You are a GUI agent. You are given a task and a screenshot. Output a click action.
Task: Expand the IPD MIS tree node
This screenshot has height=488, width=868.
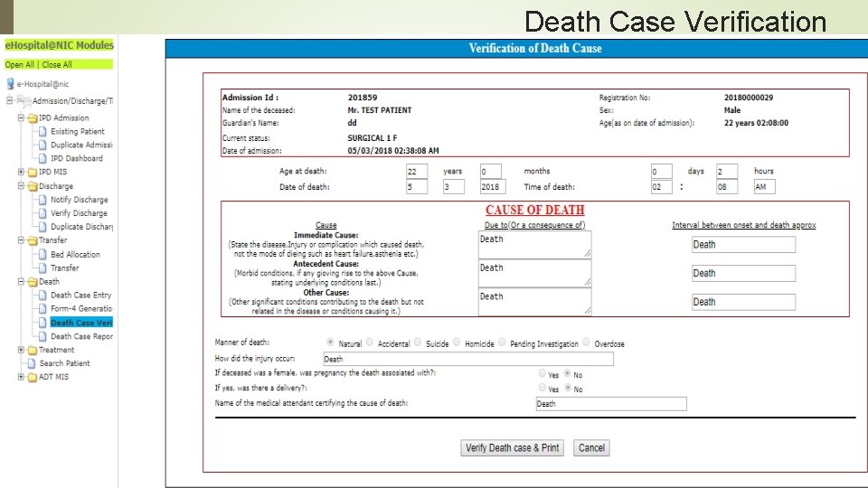(21, 172)
